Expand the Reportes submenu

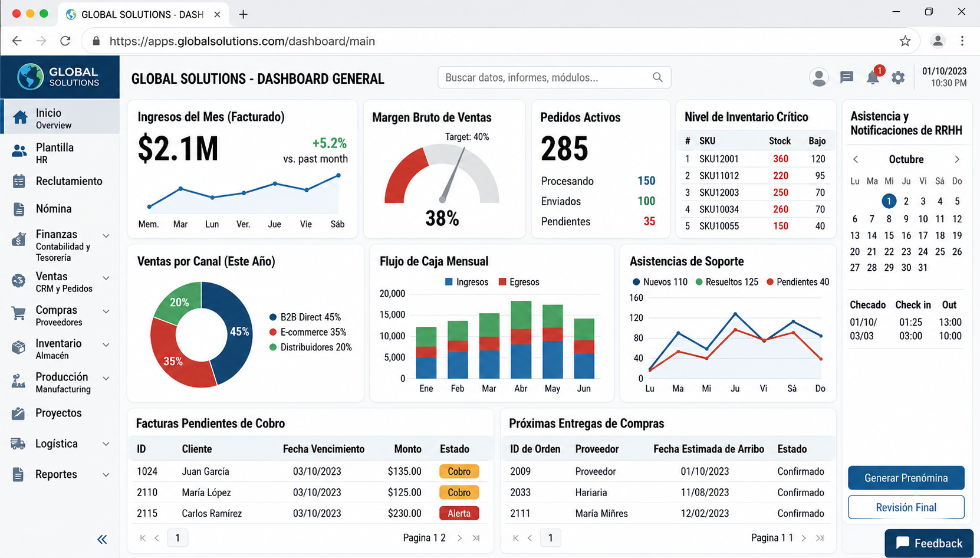click(x=106, y=475)
